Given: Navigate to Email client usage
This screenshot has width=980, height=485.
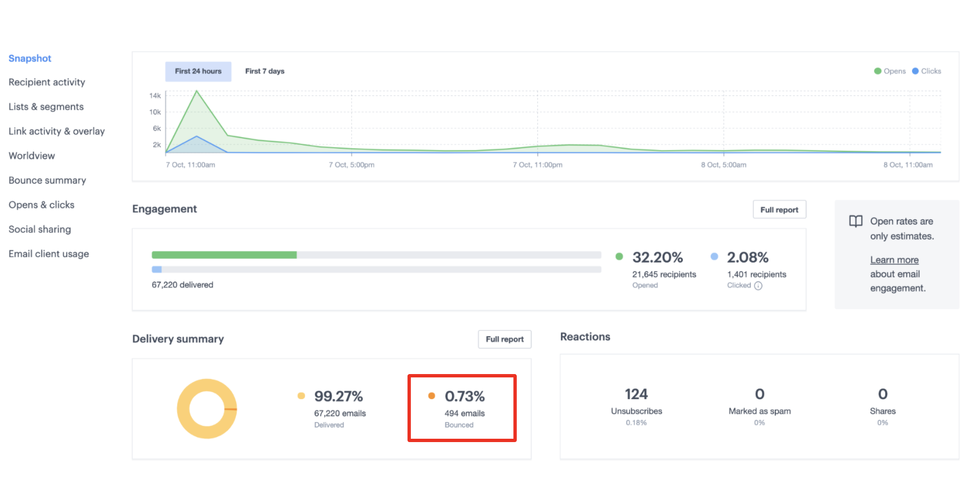Looking at the screenshot, I should [48, 254].
